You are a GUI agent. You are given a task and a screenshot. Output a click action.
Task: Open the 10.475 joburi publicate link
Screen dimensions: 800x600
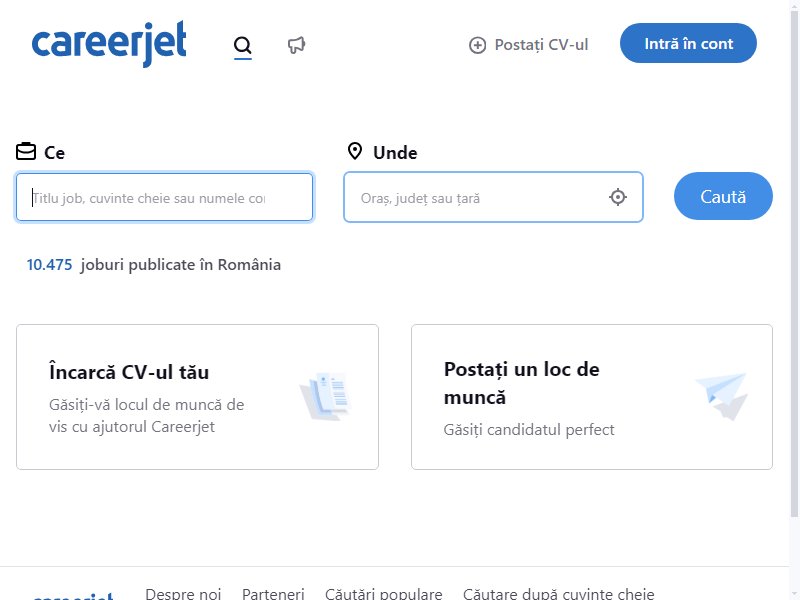154,265
